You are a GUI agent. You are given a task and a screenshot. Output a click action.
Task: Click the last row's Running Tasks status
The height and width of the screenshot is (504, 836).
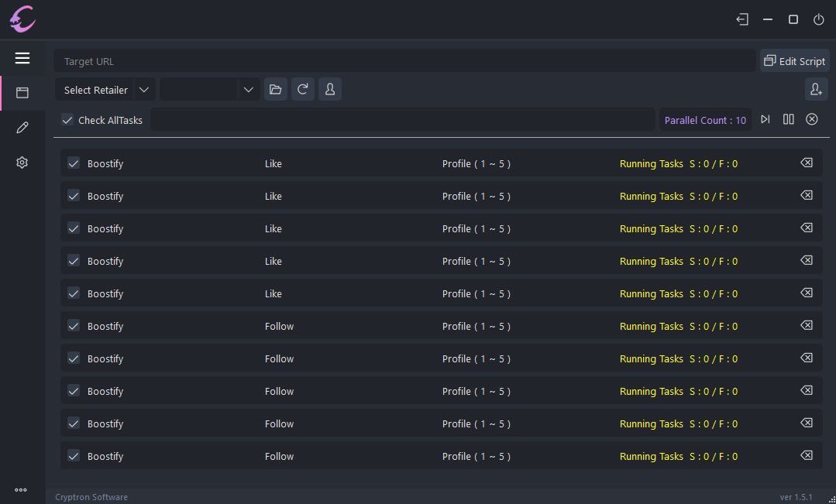pos(678,456)
